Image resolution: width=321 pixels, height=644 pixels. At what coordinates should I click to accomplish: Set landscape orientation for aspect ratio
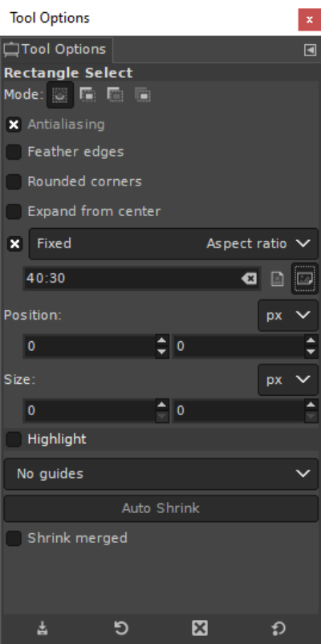[305, 279]
